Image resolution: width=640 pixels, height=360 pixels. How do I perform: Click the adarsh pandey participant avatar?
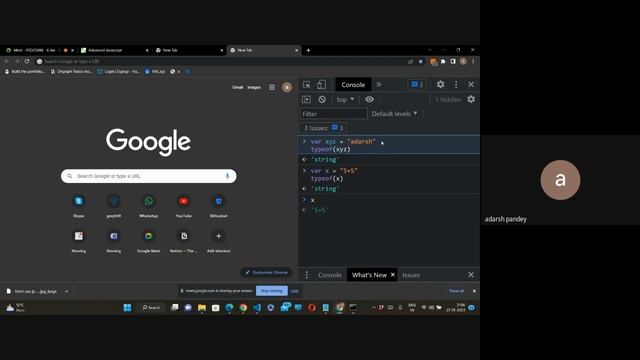[560, 180]
